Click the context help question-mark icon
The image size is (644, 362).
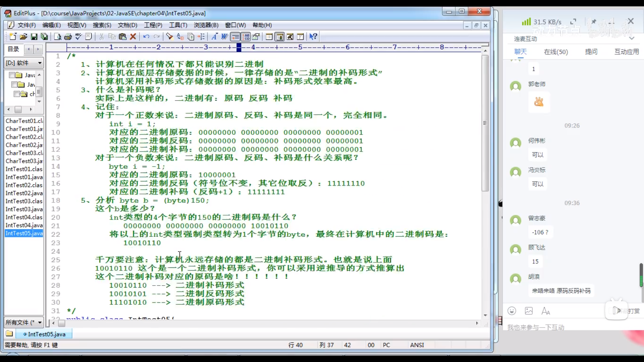[x=313, y=37]
